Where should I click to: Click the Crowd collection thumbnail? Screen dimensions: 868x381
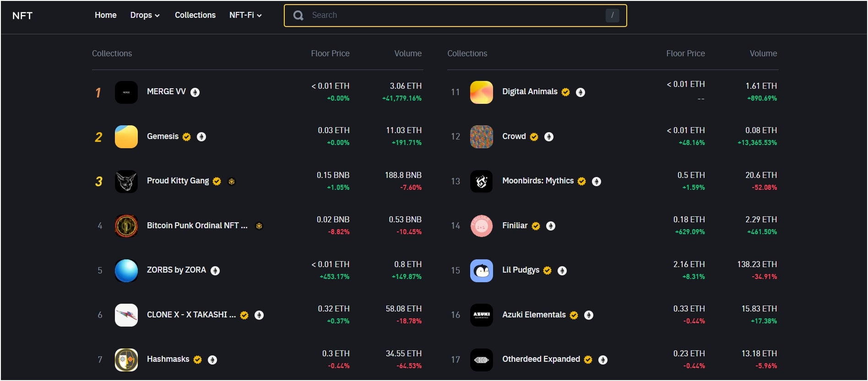481,137
